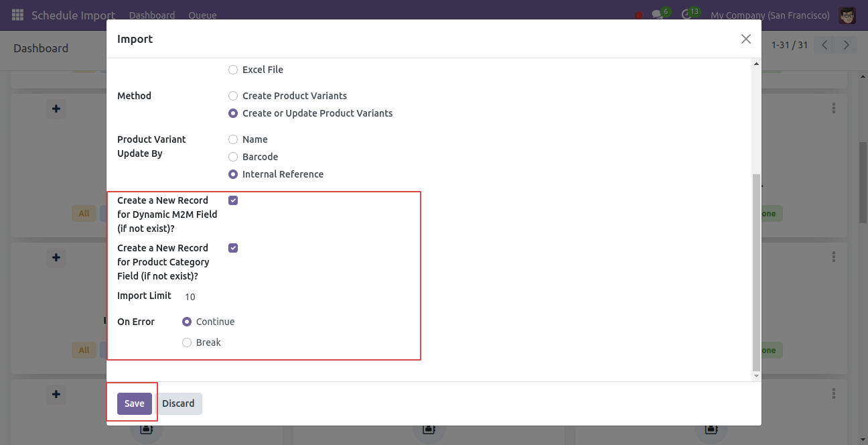The width and height of the screenshot is (868, 445).
Task: Click the pager text 1-31 / 31
Action: [x=790, y=45]
